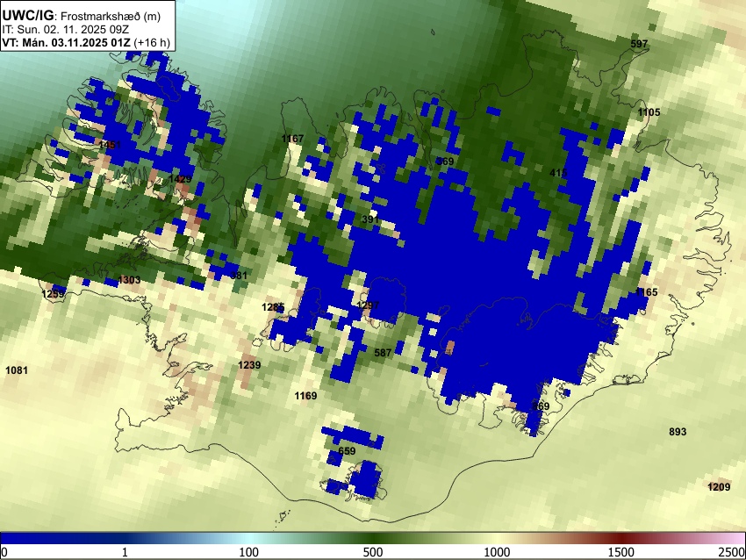This screenshot has width=746, height=560.
Task: Click the color scale label 0
Action: [4, 552]
